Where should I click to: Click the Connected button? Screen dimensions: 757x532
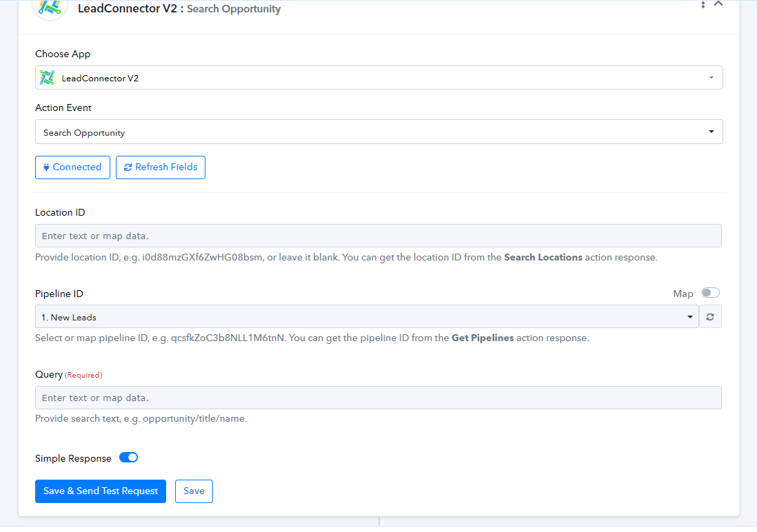(72, 167)
